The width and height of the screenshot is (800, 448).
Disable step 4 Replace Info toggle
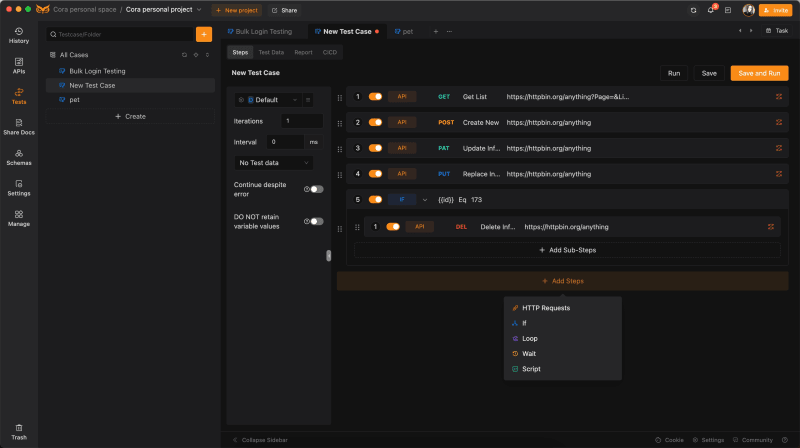[376, 174]
